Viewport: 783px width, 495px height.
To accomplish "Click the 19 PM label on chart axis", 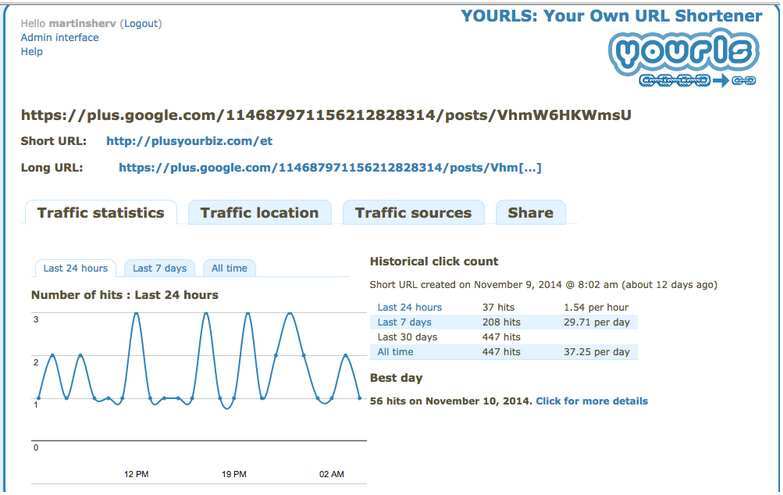I will (234, 474).
